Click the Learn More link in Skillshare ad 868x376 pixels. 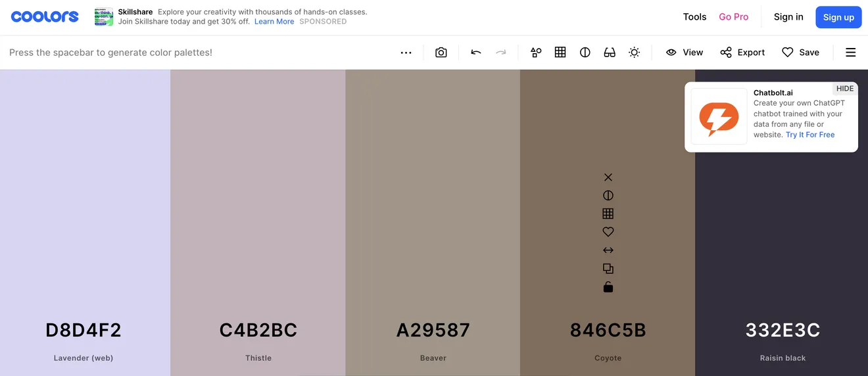274,22
